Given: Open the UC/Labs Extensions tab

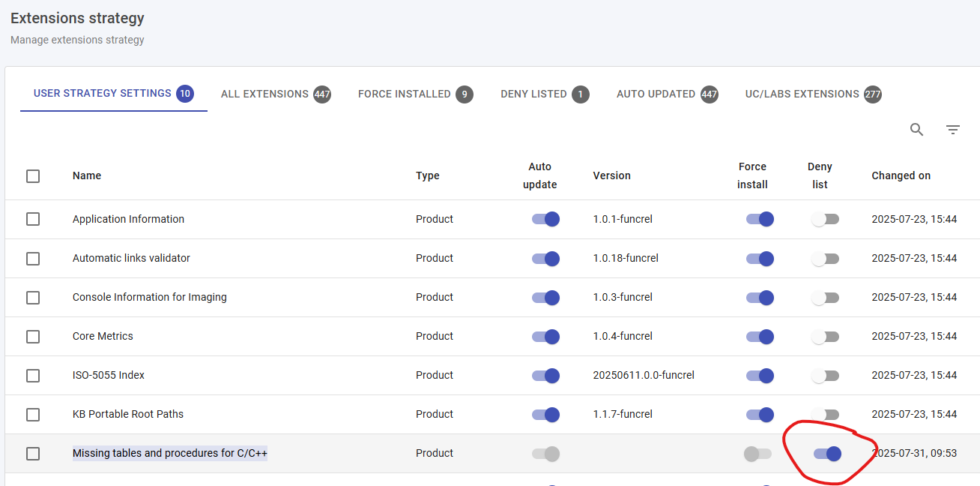Looking at the screenshot, I should (812, 94).
